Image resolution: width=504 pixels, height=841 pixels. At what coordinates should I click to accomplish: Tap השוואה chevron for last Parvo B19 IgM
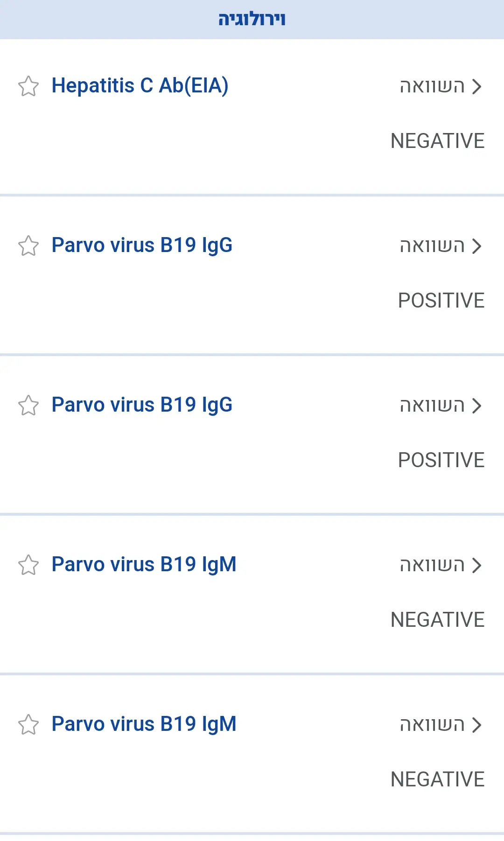tap(476, 725)
